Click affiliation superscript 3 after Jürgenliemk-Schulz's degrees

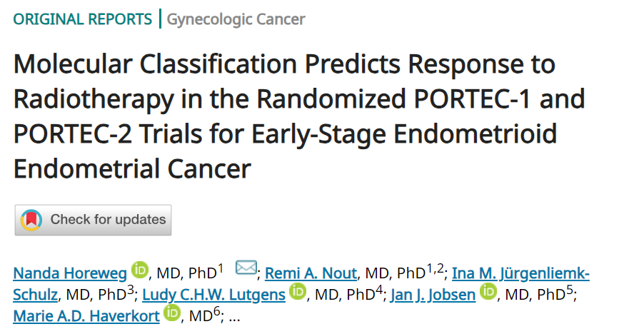(x=131, y=289)
